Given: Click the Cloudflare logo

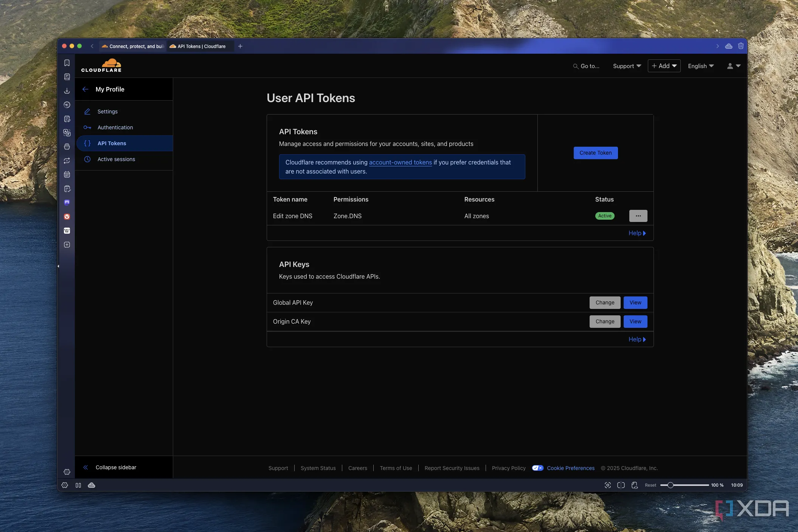Looking at the screenshot, I should [101, 65].
